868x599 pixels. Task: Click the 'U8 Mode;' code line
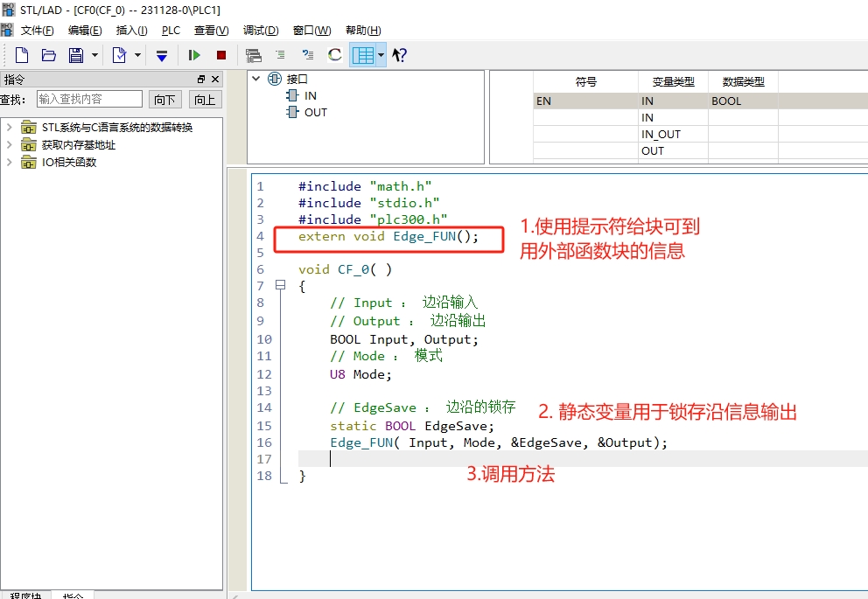[x=360, y=374]
